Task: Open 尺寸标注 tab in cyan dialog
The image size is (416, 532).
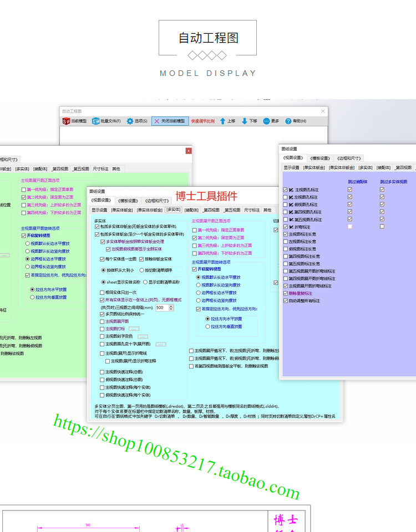Action: (x=251, y=210)
